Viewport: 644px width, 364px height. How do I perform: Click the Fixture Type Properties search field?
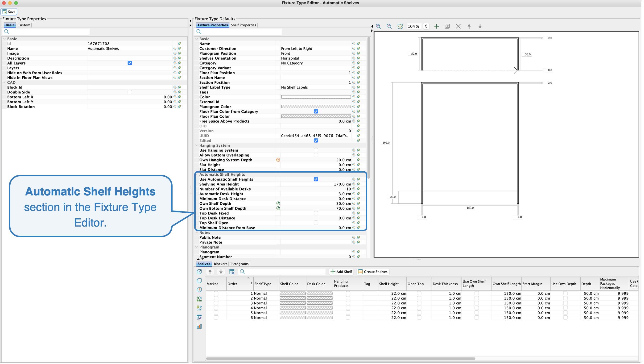pos(46,32)
